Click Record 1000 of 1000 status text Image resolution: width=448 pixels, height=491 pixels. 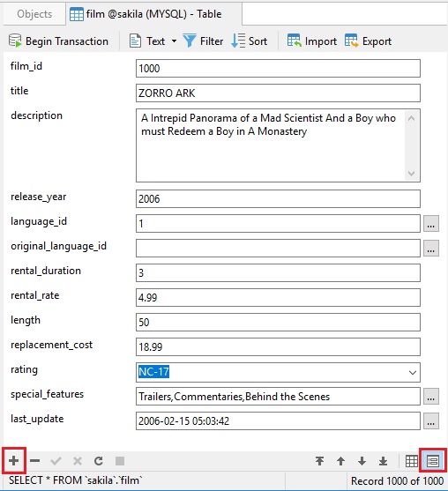[397, 480]
